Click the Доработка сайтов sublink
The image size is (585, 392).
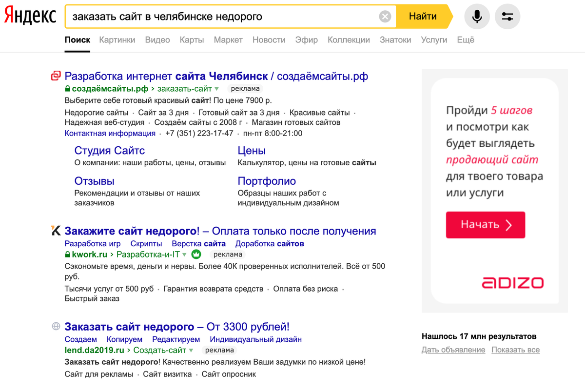[x=270, y=243]
